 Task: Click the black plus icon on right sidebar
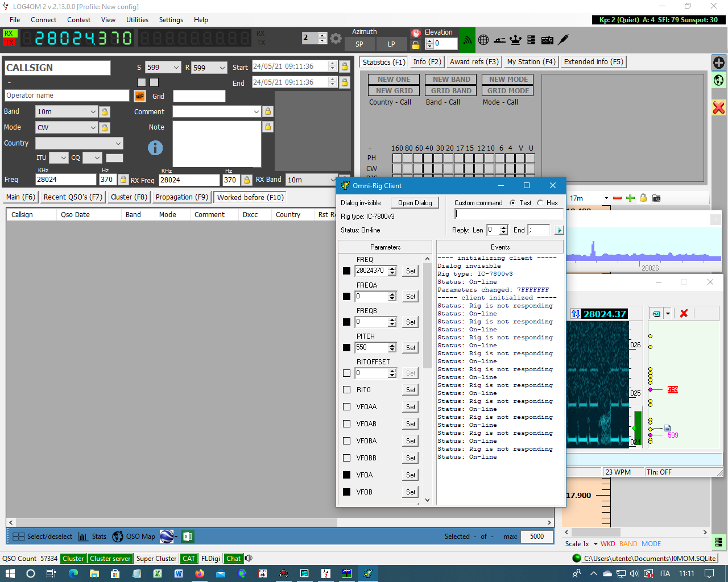click(x=719, y=63)
